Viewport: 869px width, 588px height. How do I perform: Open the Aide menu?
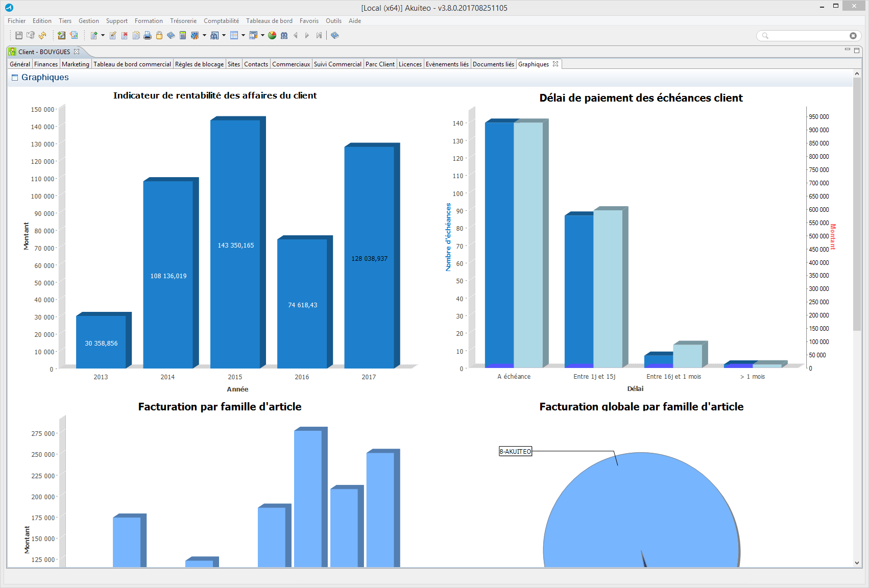tap(355, 21)
